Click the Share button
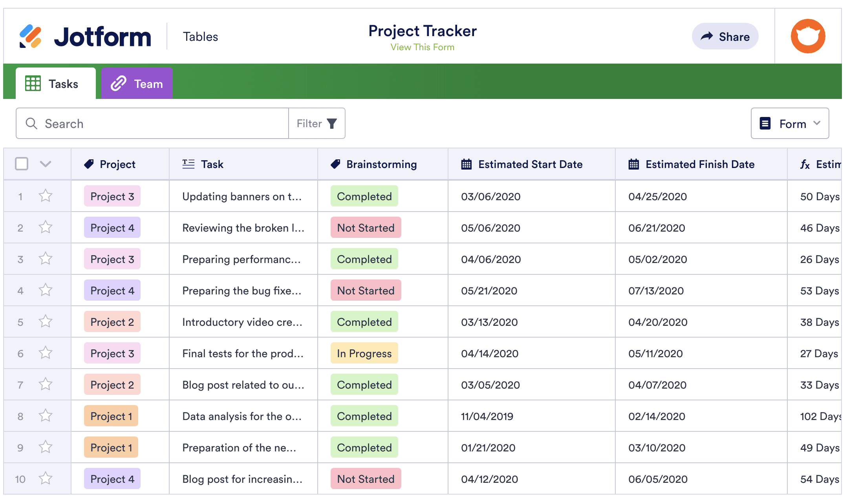The height and width of the screenshot is (504, 849). tap(725, 37)
